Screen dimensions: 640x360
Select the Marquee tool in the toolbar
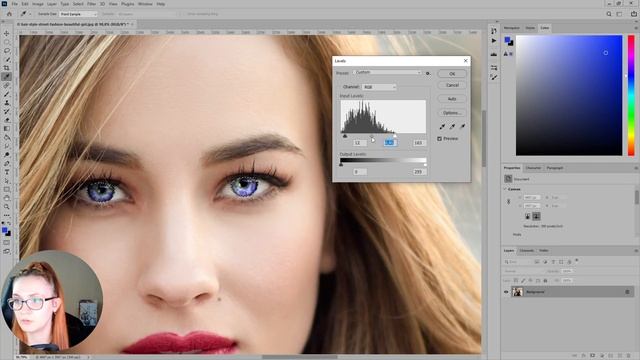(7, 42)
